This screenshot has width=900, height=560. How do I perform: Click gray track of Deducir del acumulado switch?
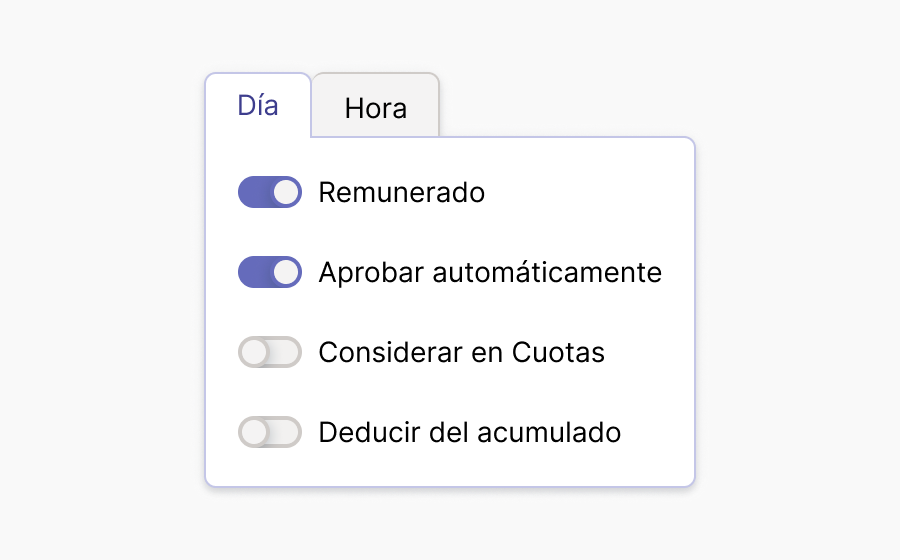tap(286, 432)
